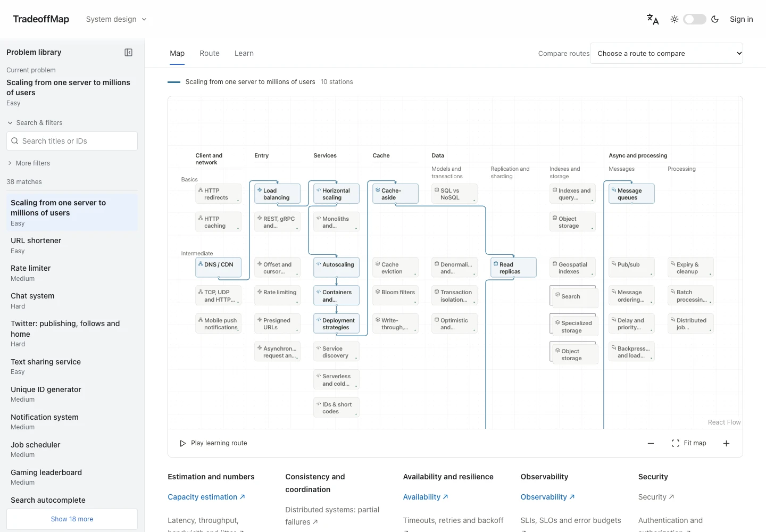Click the Horizontal scaling station node

[336, 194]
